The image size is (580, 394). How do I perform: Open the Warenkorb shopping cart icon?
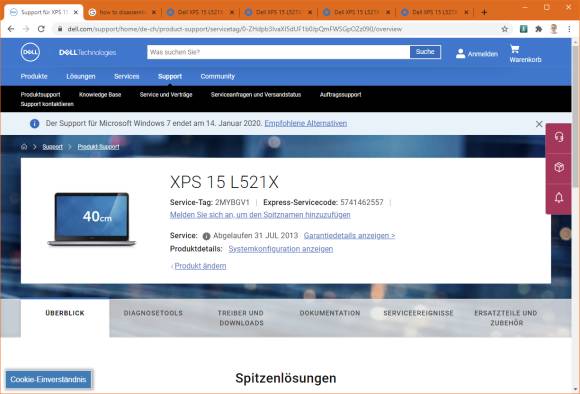click(x=515, y=49)
